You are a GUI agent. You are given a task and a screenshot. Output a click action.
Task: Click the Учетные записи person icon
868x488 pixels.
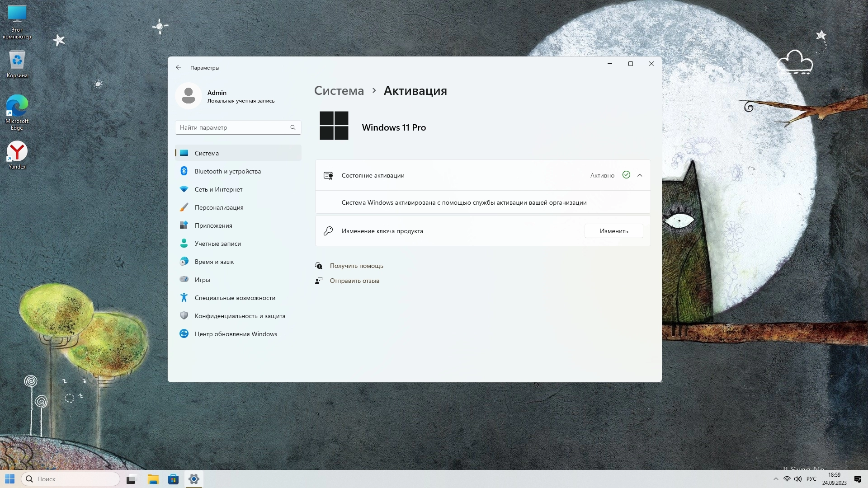[x=184, y=244]
